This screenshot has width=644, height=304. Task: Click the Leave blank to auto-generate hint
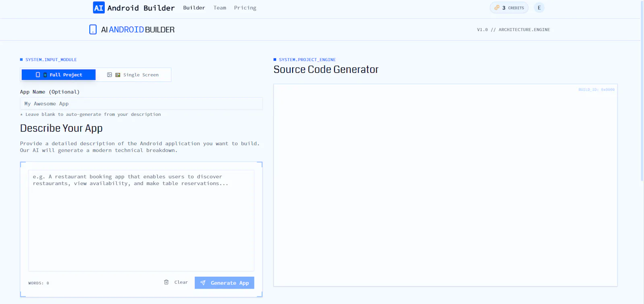[91, 114]
